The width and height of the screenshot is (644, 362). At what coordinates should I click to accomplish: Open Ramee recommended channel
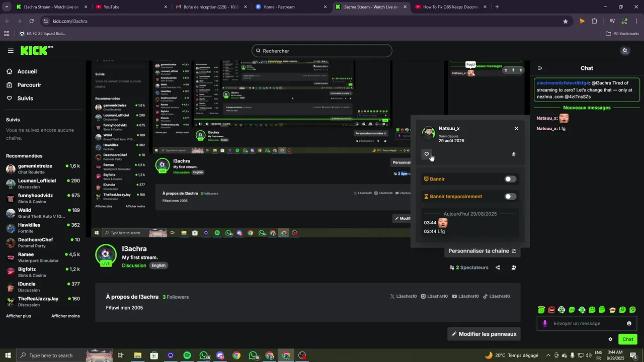click(43, 257)
